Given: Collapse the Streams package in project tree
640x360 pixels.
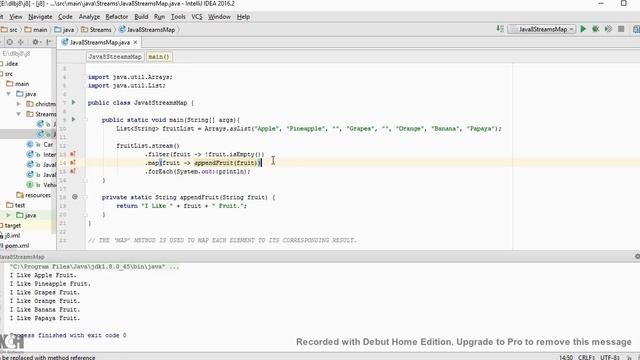Looking at the screenshot, I should (x=18, y=114).
